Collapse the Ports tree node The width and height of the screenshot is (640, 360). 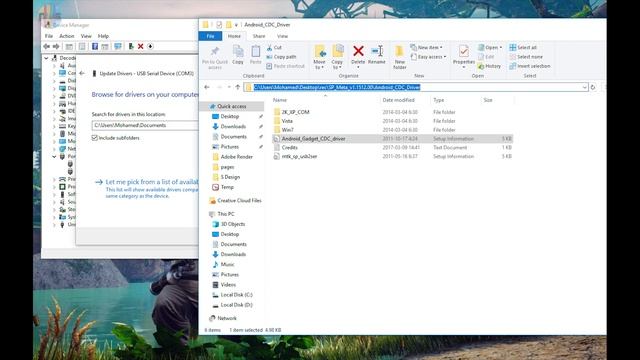(54, 156)
